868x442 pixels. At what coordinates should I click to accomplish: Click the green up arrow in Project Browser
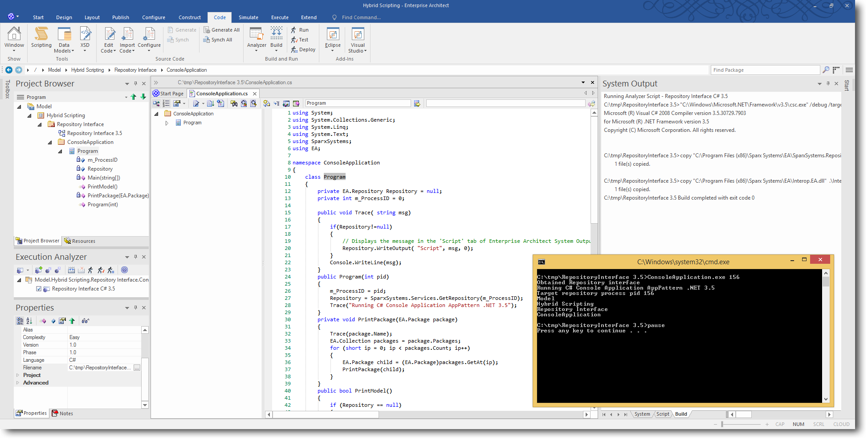(x=134, y=97)
